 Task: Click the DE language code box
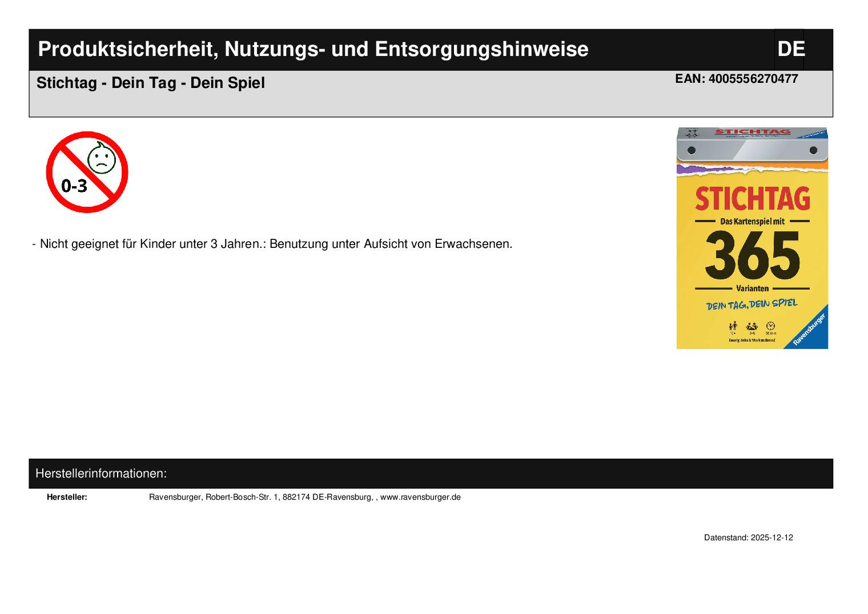(x=790, y=50)
